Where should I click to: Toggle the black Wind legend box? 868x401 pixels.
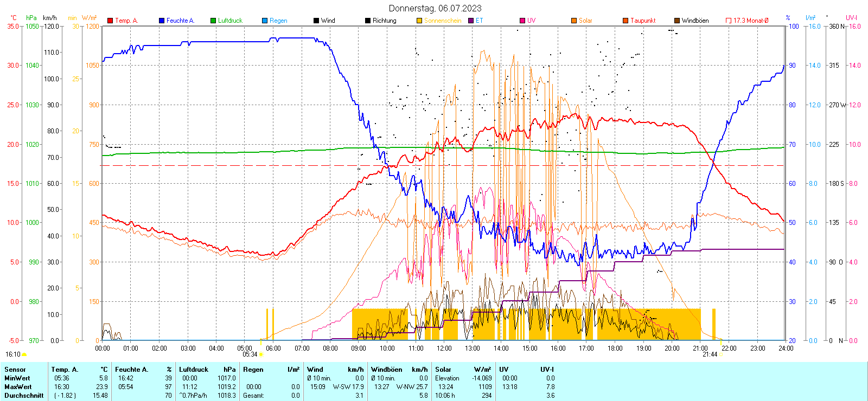(316, 21)
